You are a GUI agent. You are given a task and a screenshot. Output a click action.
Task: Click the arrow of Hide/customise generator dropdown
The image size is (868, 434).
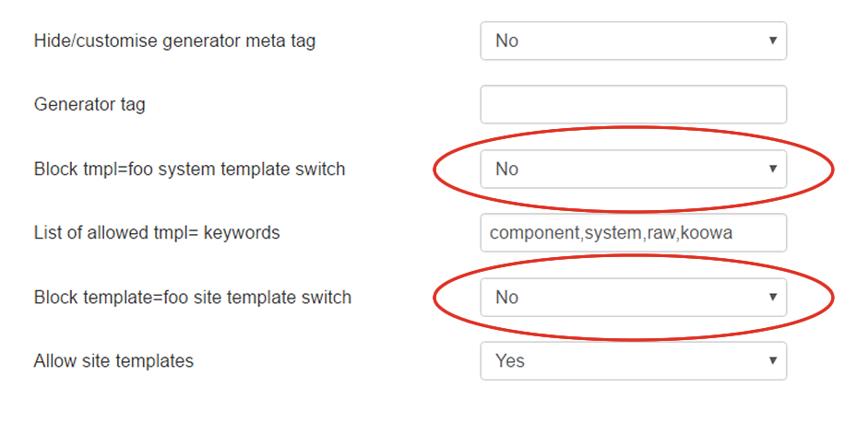(x=773, y=41)
